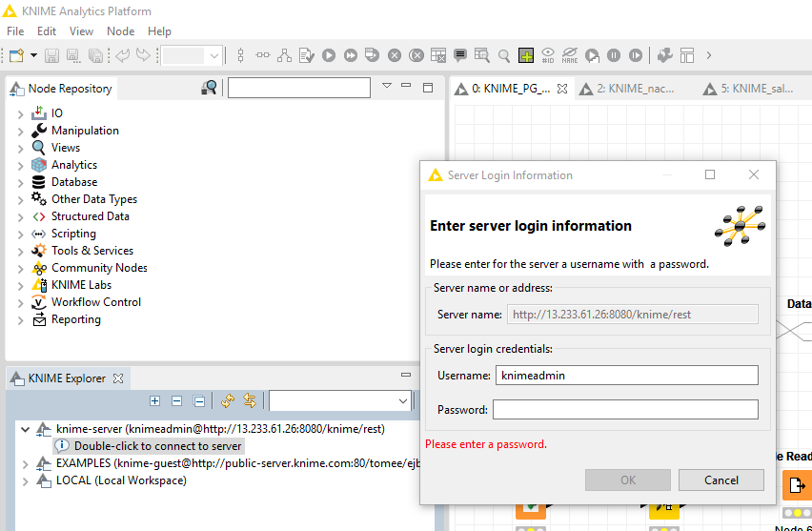Click the search icon in Node Repository
Image resolution: width=812 pixels, height=531 pixels.
click(x=209, y=89)
